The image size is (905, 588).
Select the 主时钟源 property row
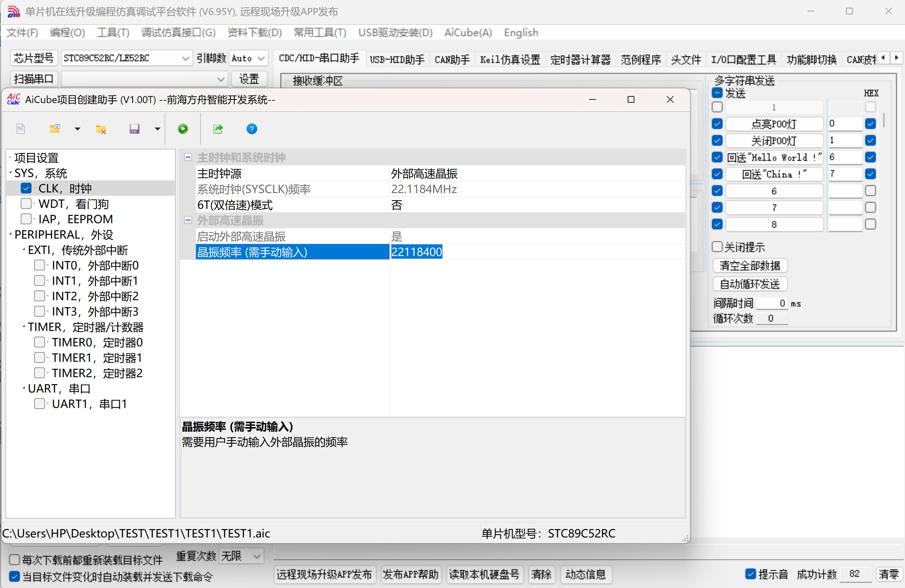point(441,174)
